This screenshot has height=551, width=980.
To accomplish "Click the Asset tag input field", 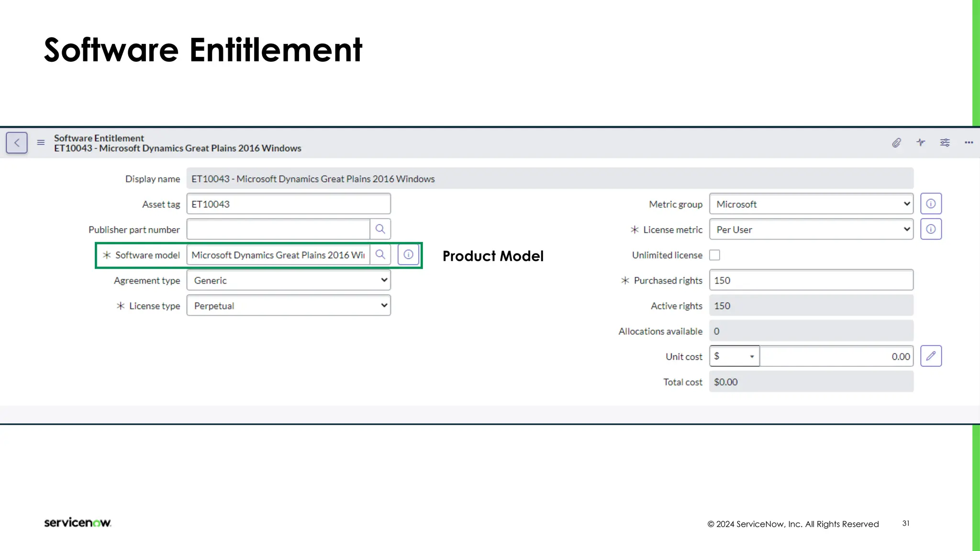I will [289, 204].
